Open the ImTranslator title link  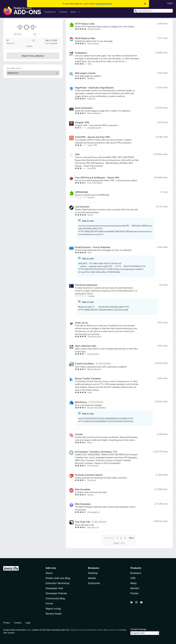click(x=96, y=452)
